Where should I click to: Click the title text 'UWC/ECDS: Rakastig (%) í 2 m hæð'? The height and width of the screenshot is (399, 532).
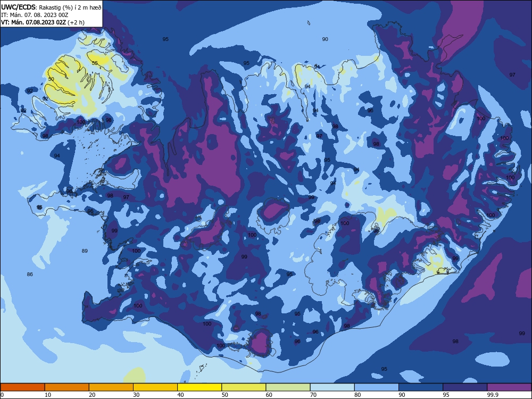point(51,7)
